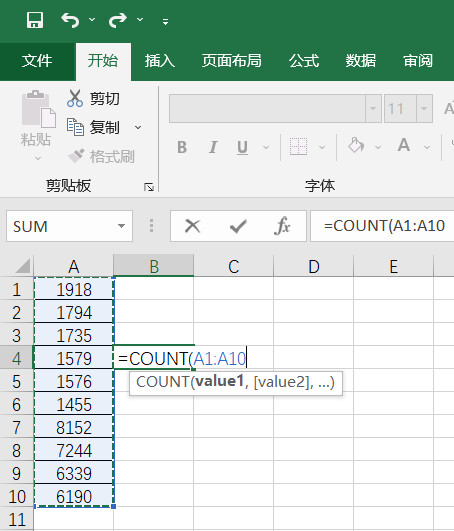The image size is (454, 531).
Task: Confirm the formula with the checkmark icon
Action: (238, 226)
